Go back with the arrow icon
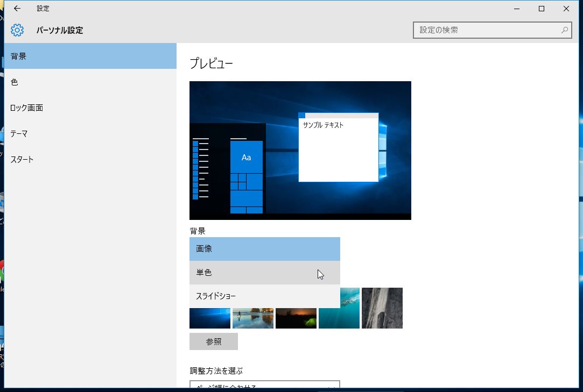Viewport: 583px width, 392px height. point(17,8)
